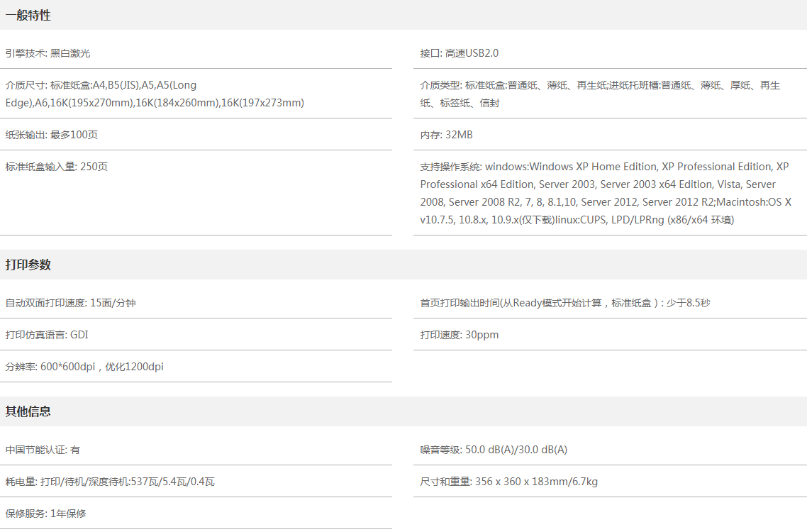Click the 打印速度 30ppm specification

460,335
